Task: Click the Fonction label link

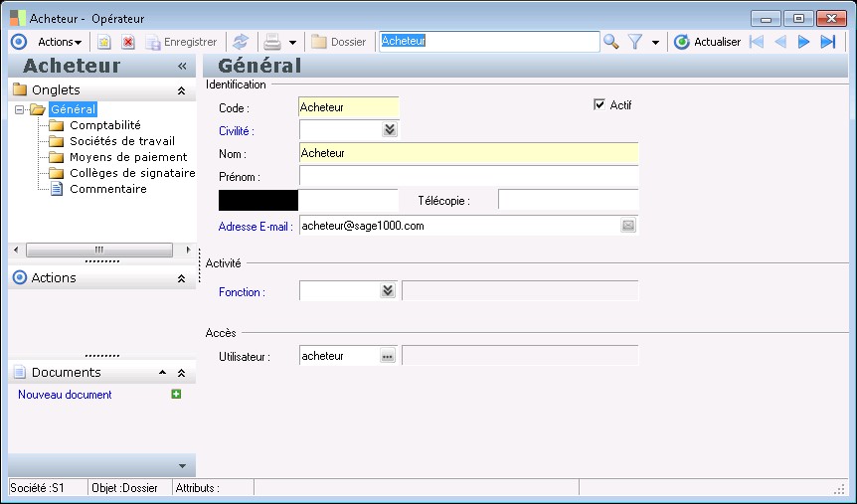Action: click(x=242, y=292)
